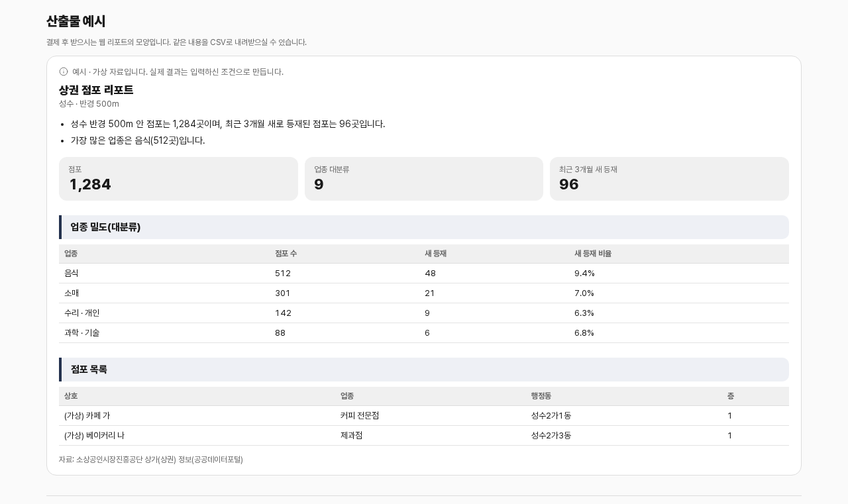
Task: Click the "업종" column header in density table
Action: pyautogui.click(x=71, y=254)
